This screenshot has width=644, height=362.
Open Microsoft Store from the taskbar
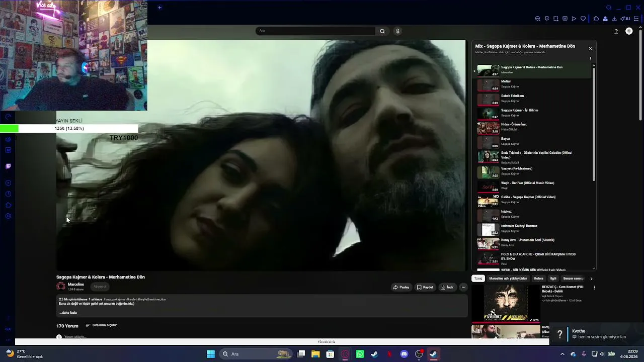pyautogui.click(x=330, y=354)
